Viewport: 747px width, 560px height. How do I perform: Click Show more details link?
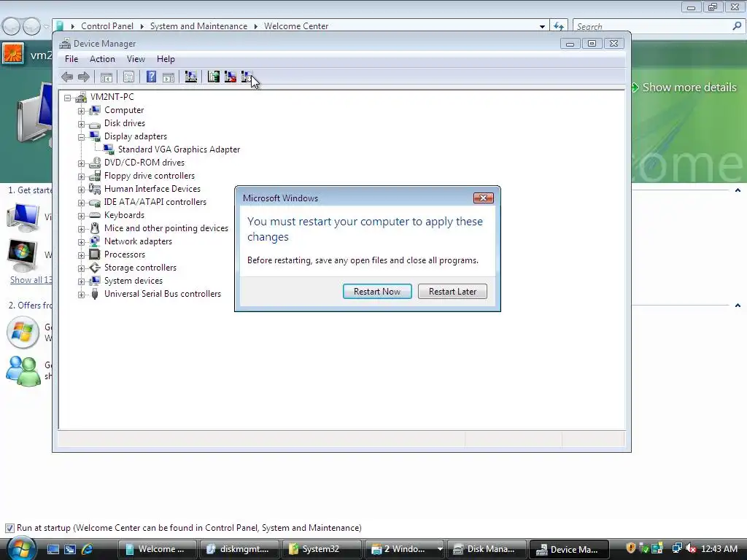tap(689, 87)
